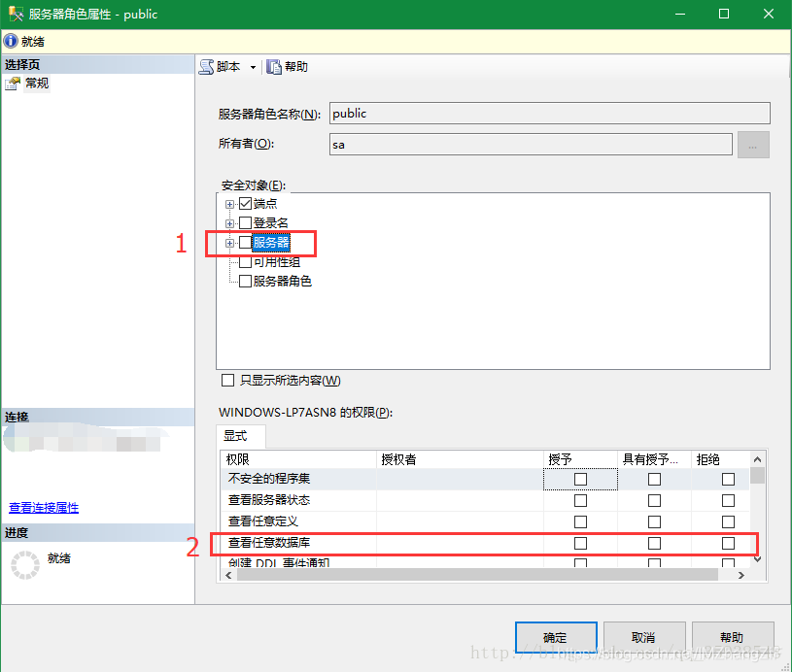Image resolution: width=792 pixels, height=672 pixels.
Task: Click the 帮助 button at bottom
Action: tap(733, 637)
